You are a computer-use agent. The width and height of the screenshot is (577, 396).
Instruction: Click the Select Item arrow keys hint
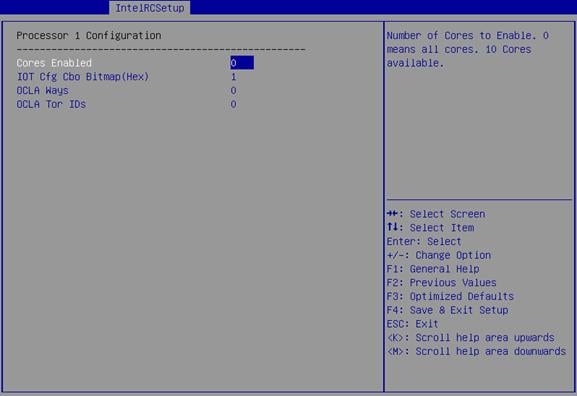tap(430, 227)
